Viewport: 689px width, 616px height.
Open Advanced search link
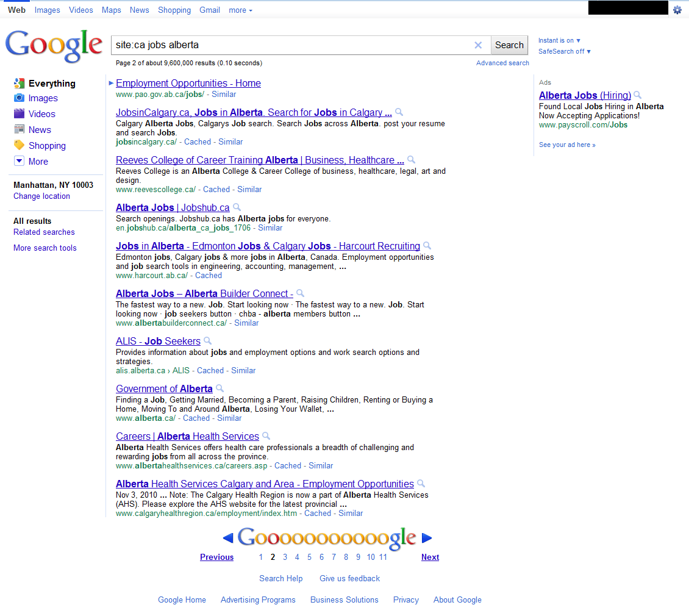502,63
